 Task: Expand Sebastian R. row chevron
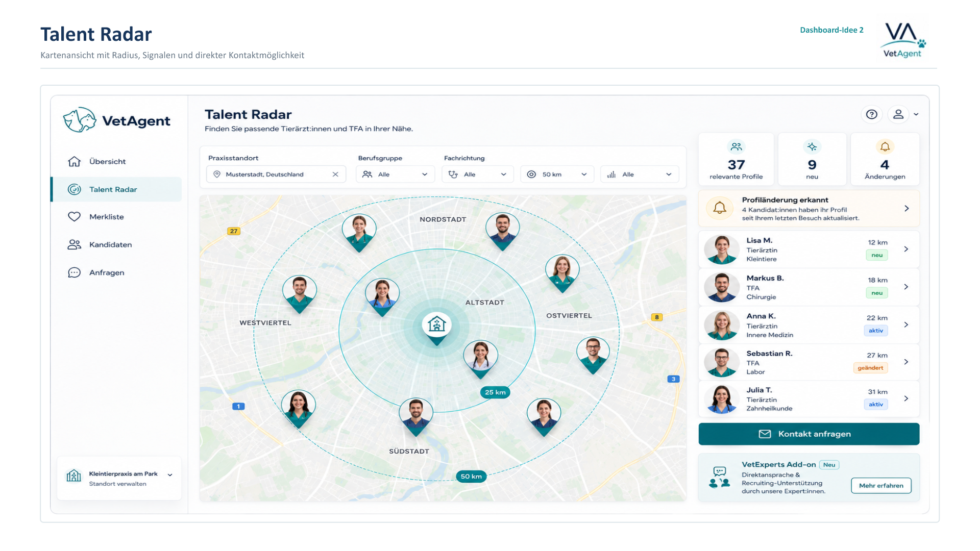[906, 362]
